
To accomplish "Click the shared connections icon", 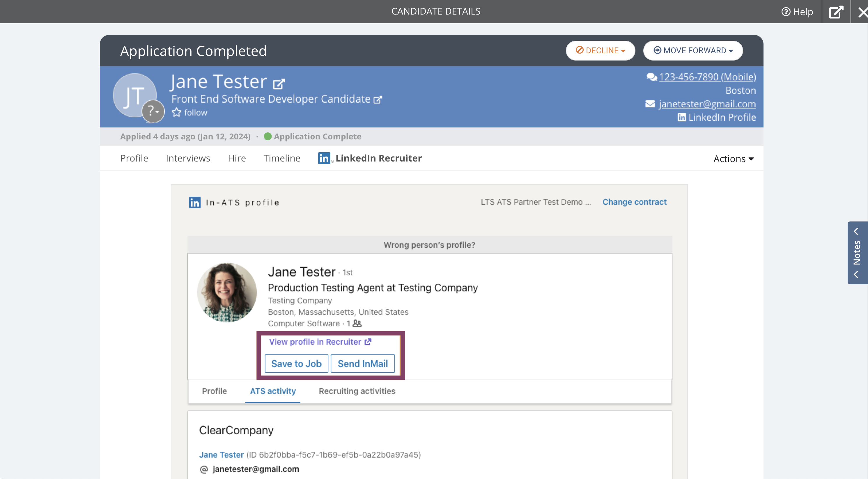I will click(x=357, y=323).
